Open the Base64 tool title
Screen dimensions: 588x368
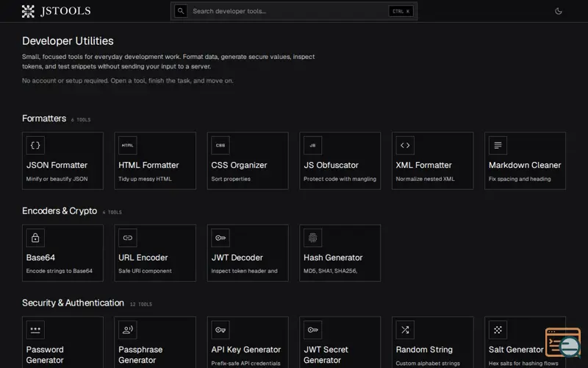tap(40, 258)
